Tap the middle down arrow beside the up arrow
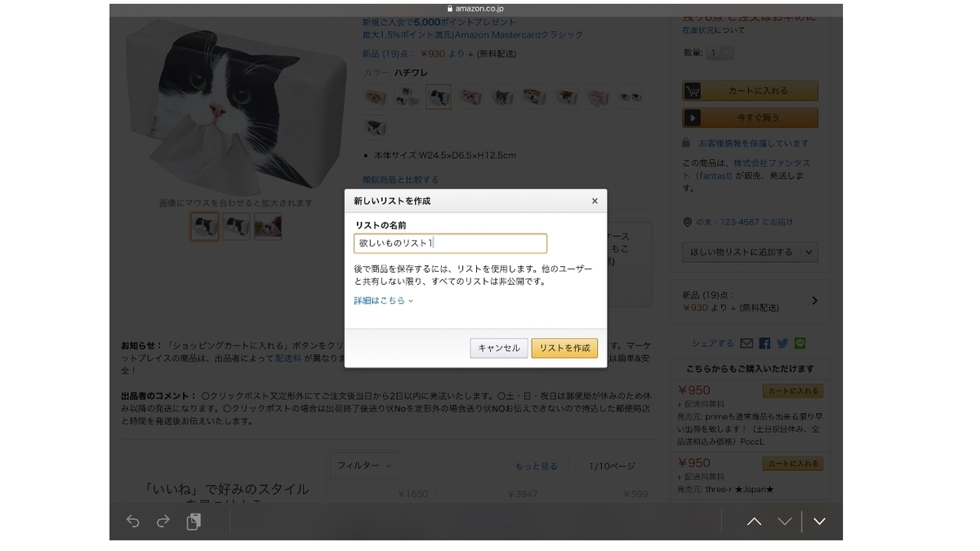 [x=785, y=522]
